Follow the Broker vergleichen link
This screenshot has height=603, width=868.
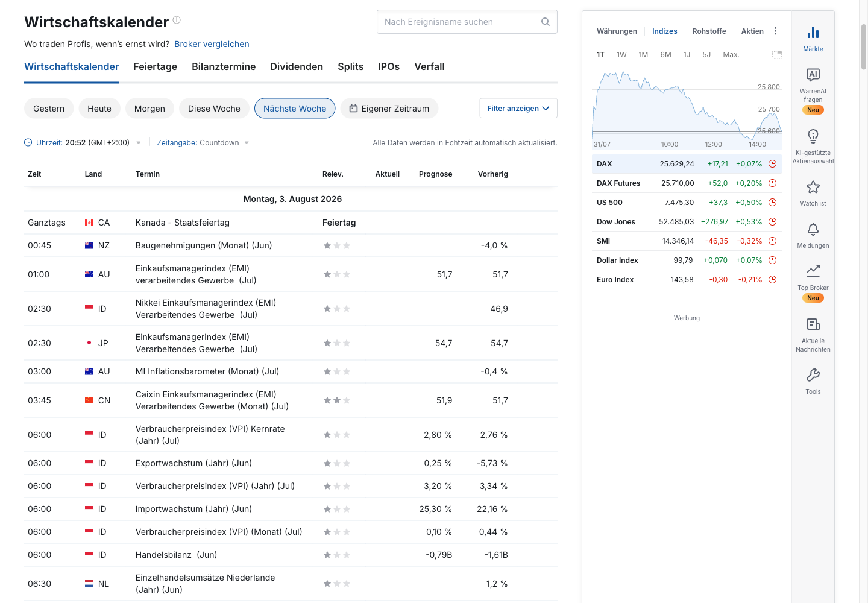[x=212, y=44]
